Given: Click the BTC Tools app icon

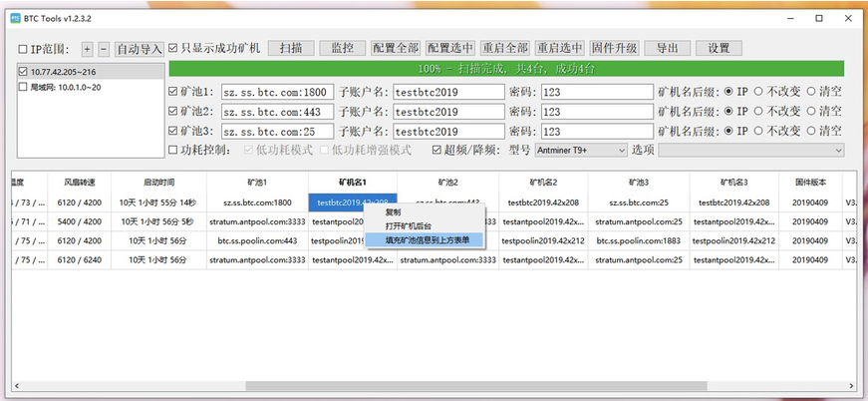Looking at the screenshot, I should (16, 18).
